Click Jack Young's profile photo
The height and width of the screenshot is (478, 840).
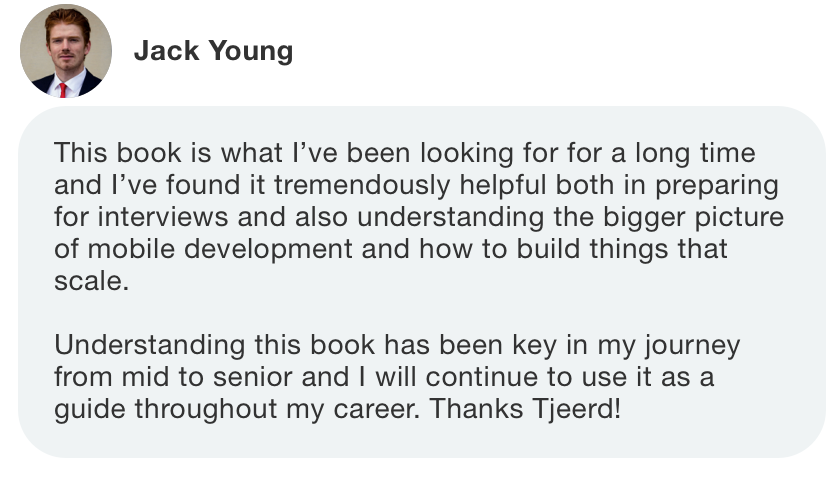(66, 51)
